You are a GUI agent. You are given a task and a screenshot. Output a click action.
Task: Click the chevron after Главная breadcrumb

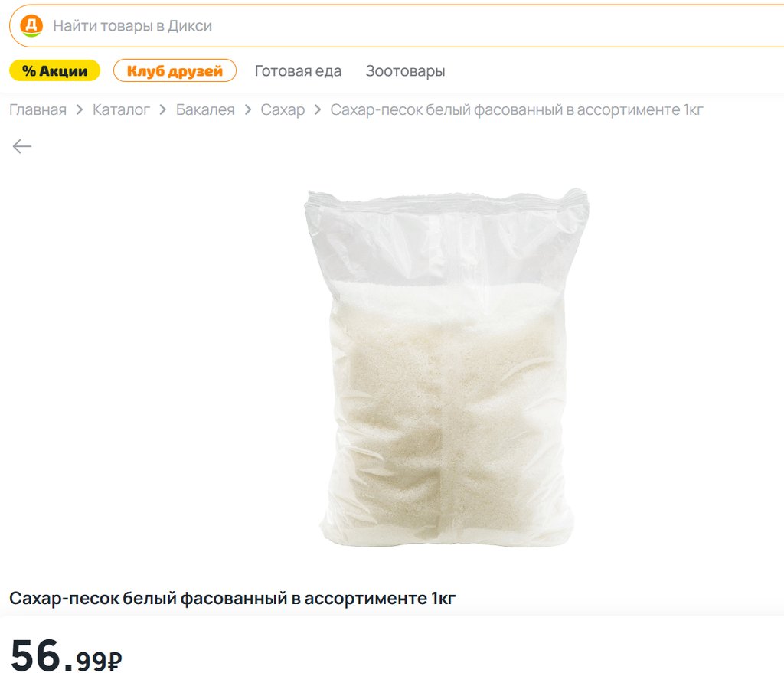click(x=80, y=110)
